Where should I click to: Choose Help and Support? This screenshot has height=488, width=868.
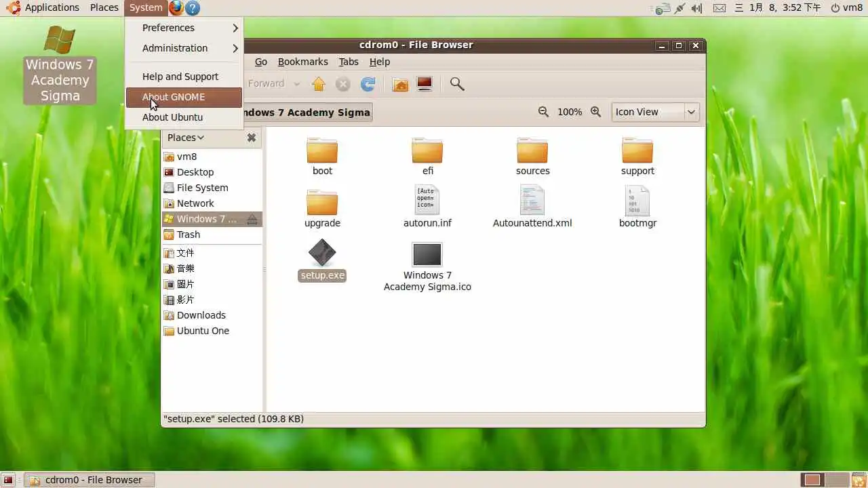pos(184,77)
